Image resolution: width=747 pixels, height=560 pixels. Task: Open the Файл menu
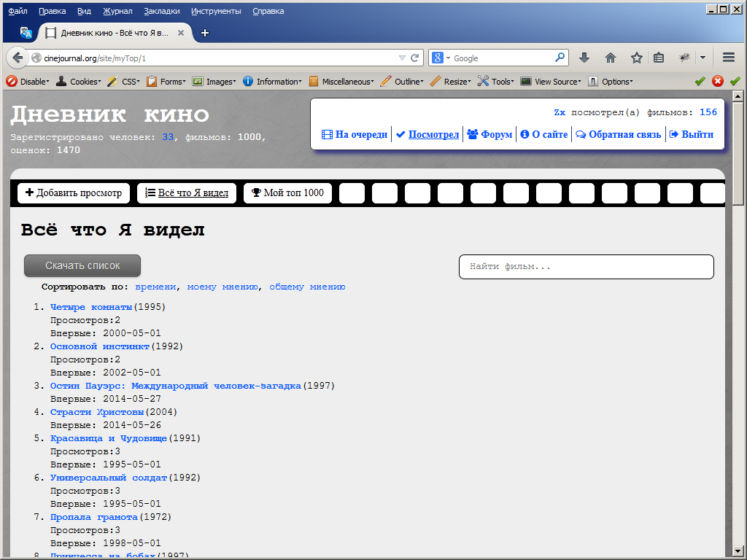[x=18, y=11]
